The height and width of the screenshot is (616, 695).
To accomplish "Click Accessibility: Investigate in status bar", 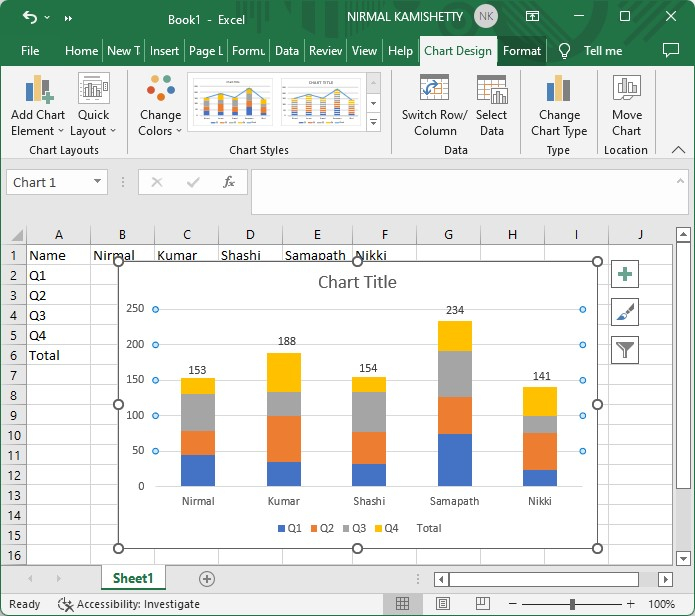I will [129, 604].
